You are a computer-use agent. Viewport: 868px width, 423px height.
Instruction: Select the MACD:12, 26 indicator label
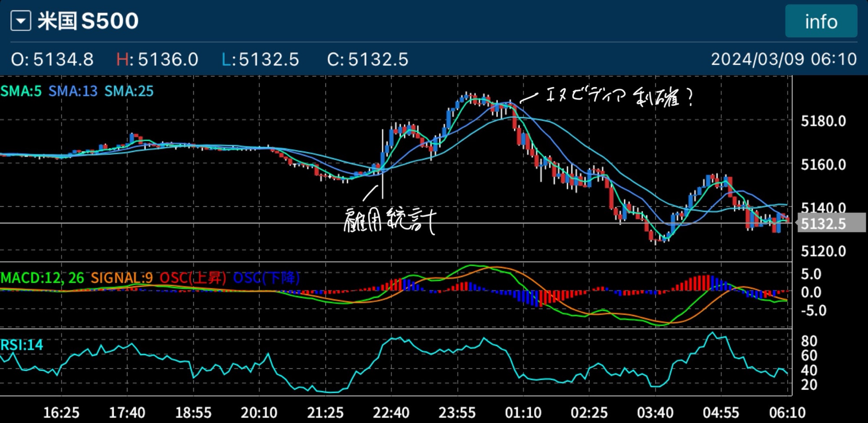pyautogui.click(x=42, y=278)
